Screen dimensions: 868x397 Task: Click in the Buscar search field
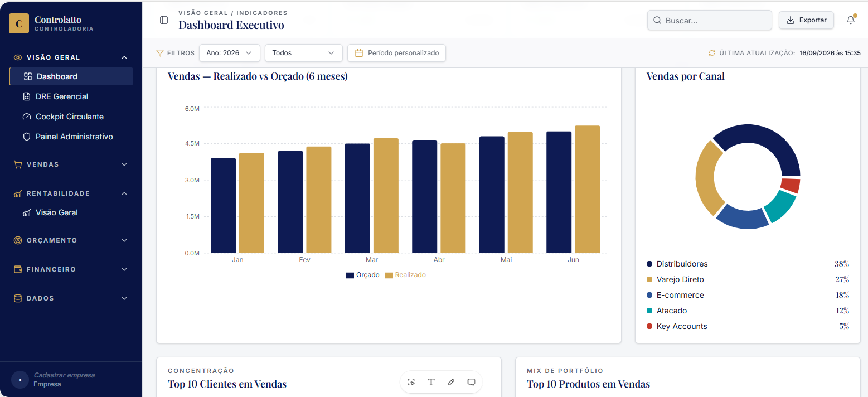pyautogui.click(x=709, y=20)
